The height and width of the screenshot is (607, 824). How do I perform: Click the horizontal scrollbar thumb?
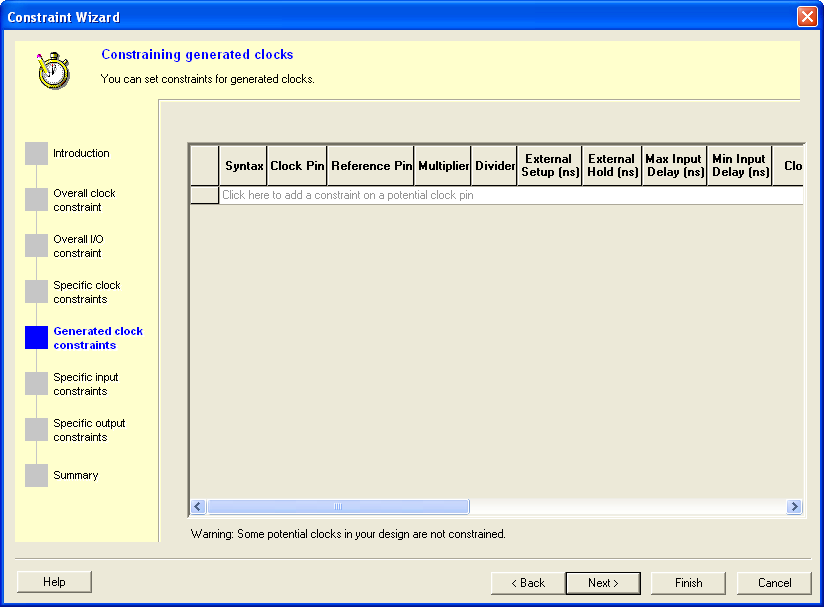click(338, 507)
